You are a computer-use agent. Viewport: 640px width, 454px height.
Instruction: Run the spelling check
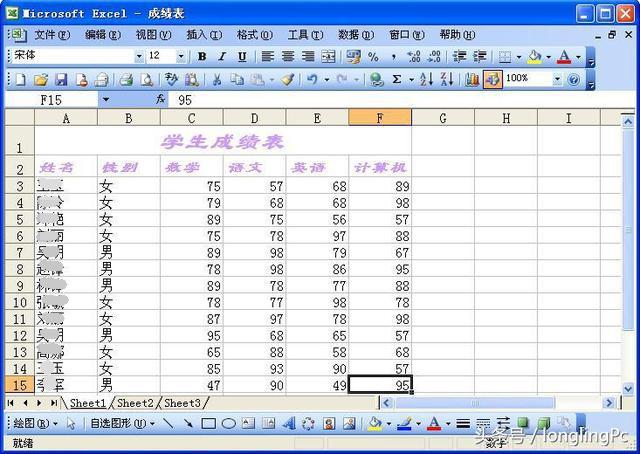pos(171,79)
